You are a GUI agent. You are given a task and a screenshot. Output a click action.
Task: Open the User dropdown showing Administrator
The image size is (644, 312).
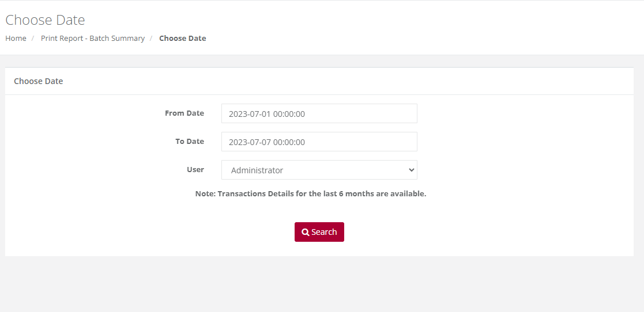(319, 170)
